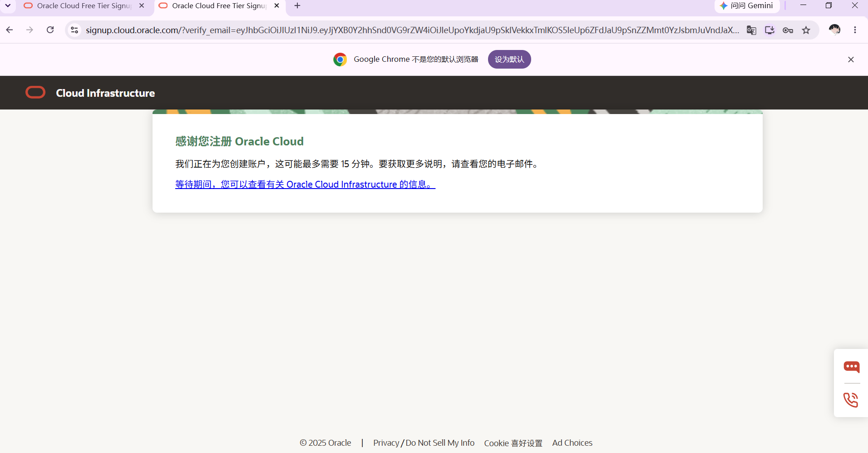Click the Ad Choices footer link

click(x=572, y=443)
